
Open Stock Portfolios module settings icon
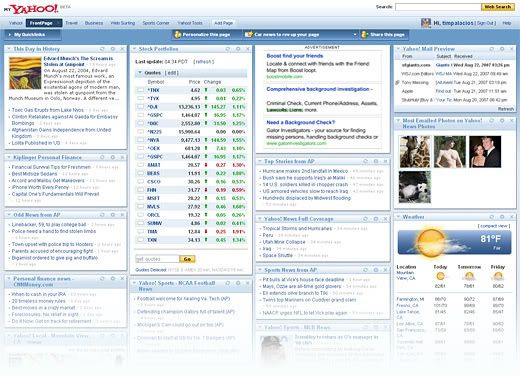coord(238,49)
